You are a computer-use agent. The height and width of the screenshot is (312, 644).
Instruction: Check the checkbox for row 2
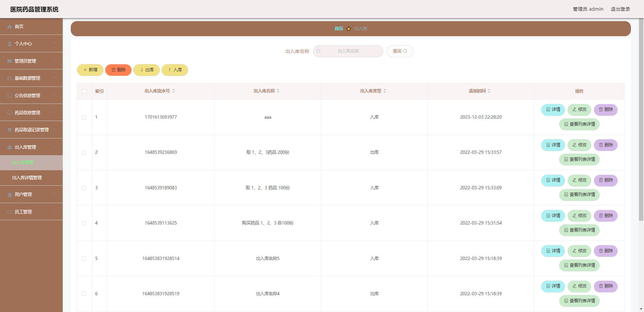click(x=84, y=152)
